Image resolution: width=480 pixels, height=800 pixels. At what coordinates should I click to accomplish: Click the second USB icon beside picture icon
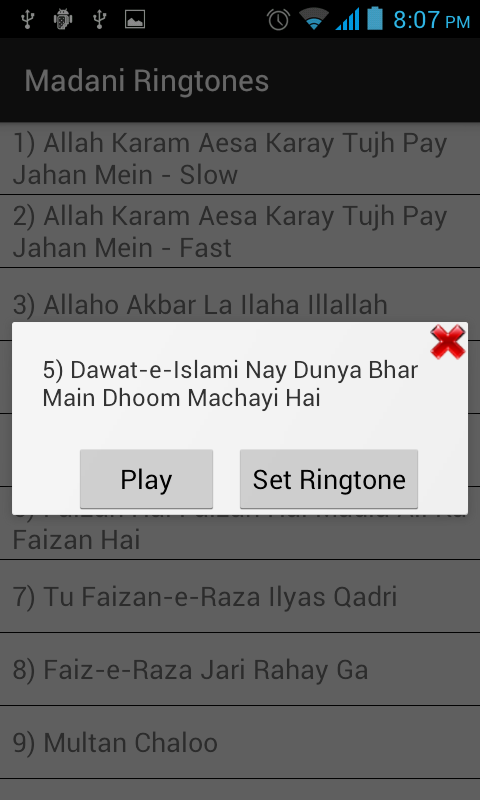99,19
